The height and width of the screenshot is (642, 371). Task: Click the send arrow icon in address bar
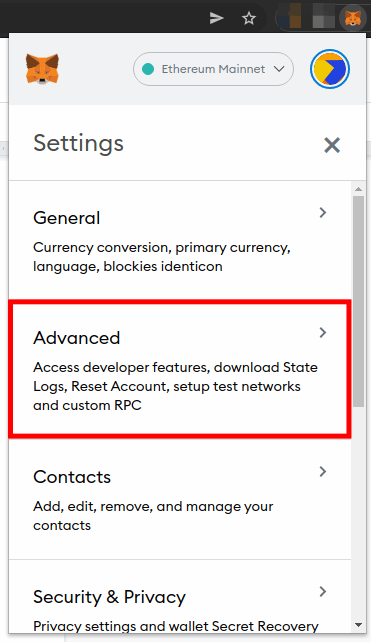pos(216,18)
